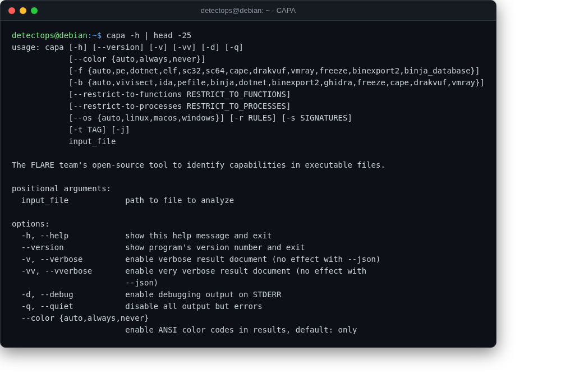
Task: Click the command 'capa -h | head -25'
Action: 149,35
